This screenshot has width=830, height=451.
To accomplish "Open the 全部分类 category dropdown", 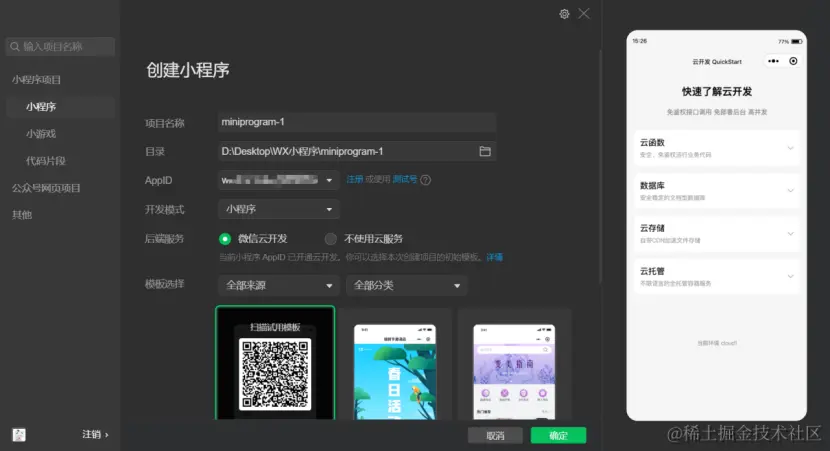I will click(407, 286).
